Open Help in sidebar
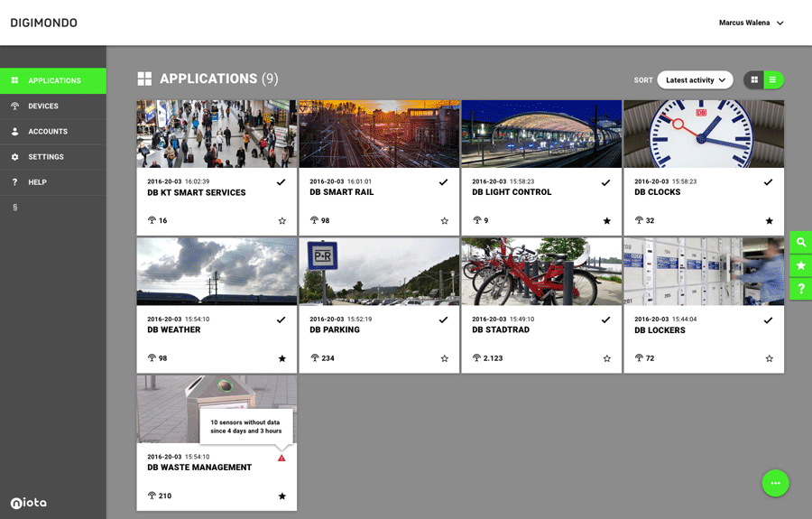812x519 pixels. click(53, 182)
